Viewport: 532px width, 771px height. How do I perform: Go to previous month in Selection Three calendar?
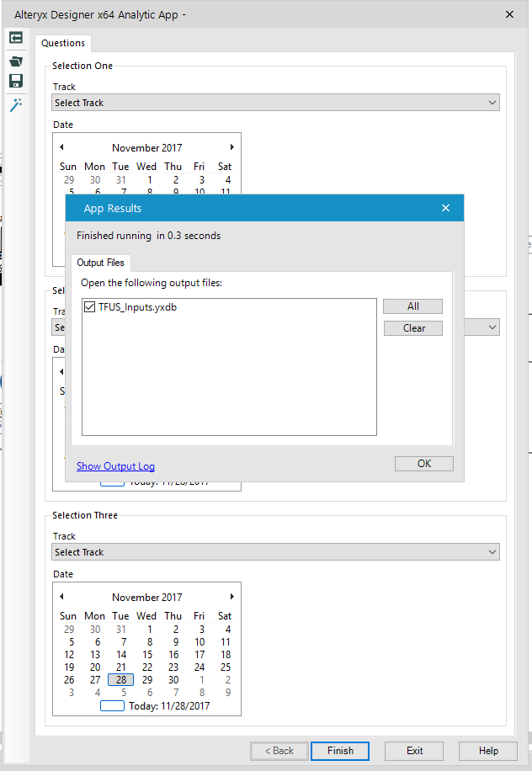point(61,597)
